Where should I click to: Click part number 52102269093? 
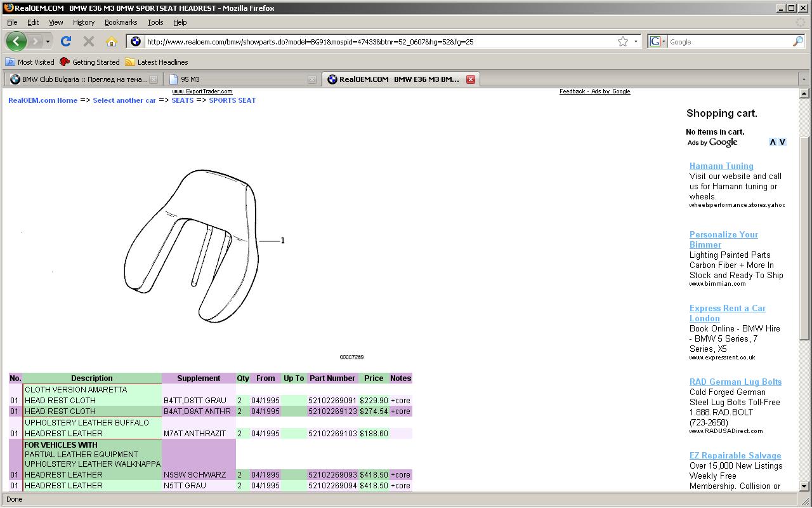pos(332,475)
